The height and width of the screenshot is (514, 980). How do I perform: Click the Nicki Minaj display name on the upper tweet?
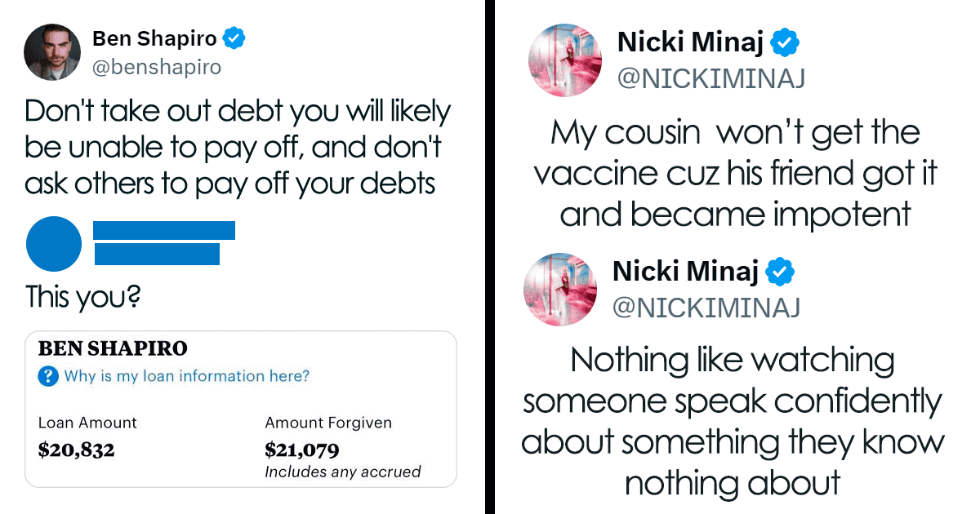pyautogui.click(x=690, y=42)
